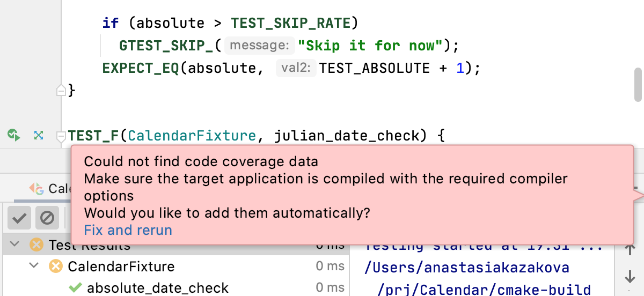Viewport: 644px width, 296px height.
Task: Select the CalendarFixture tree item
Action: point(121,266)
